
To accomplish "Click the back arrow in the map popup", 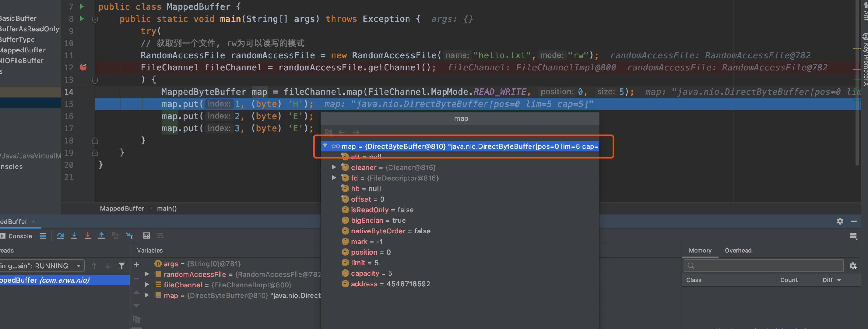I will pos(342,132).
